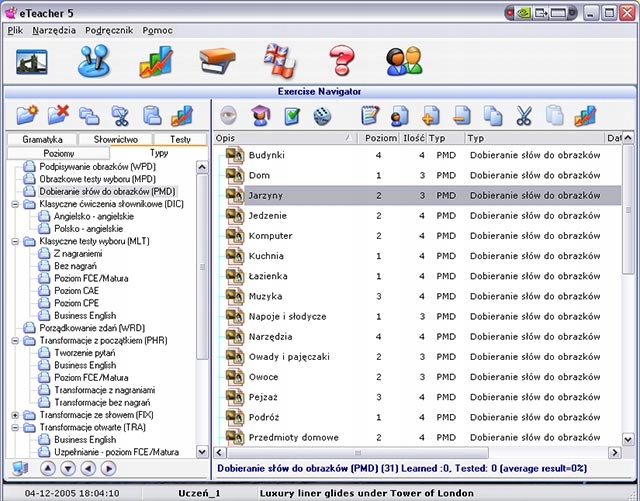The width and height of the screenshot is (640, 501).
Task: Click the British flag language icon
Action: pos(279,61)
